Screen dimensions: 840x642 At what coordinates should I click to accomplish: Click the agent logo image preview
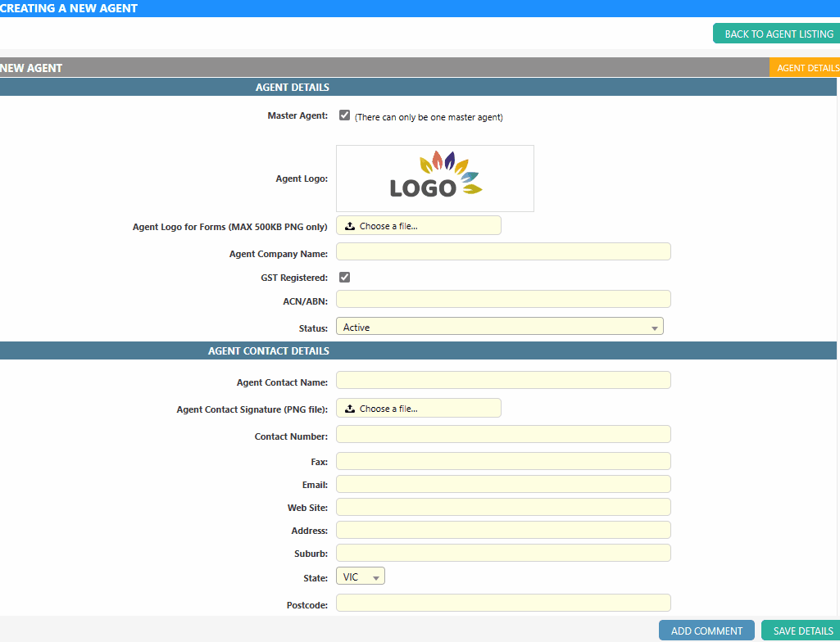tap(434, 179)
